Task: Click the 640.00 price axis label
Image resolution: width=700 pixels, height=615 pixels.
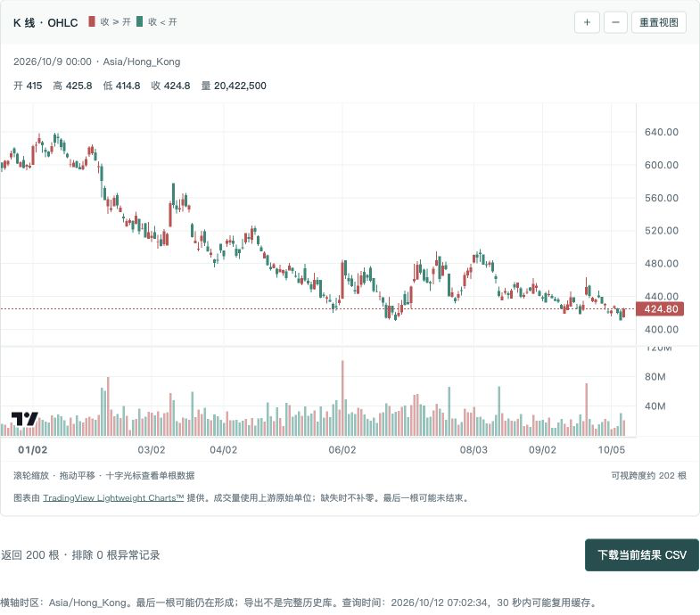Action: 661,132
